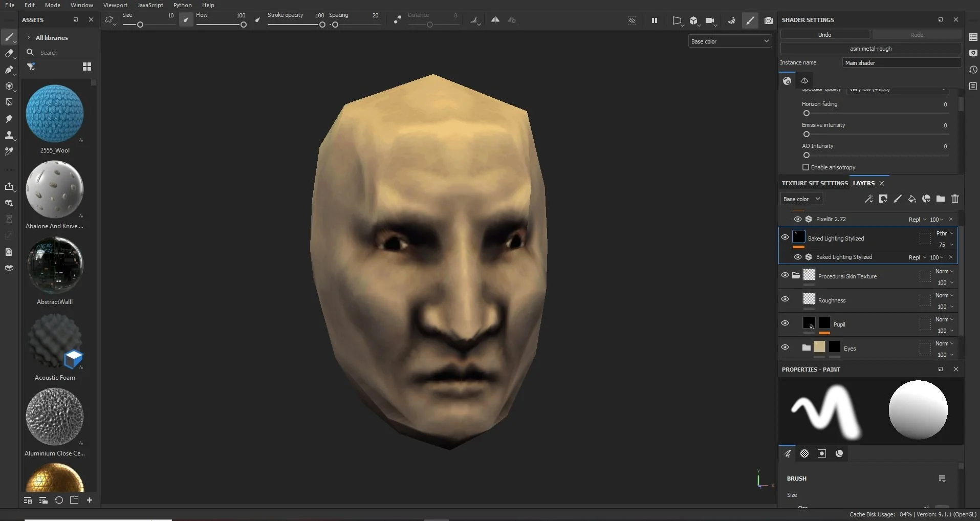
Task: Adjust the Emissive intensity slider
Action: (807, 134)
